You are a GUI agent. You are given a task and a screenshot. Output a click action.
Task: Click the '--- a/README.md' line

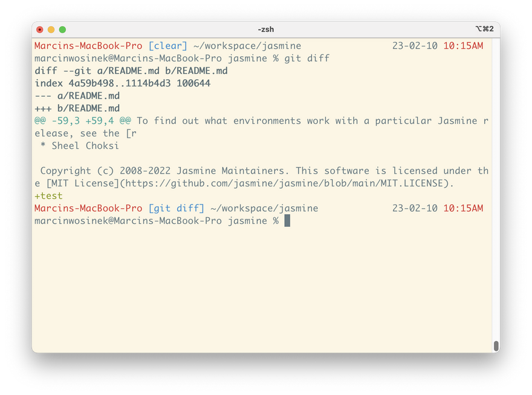pos(77,96)
